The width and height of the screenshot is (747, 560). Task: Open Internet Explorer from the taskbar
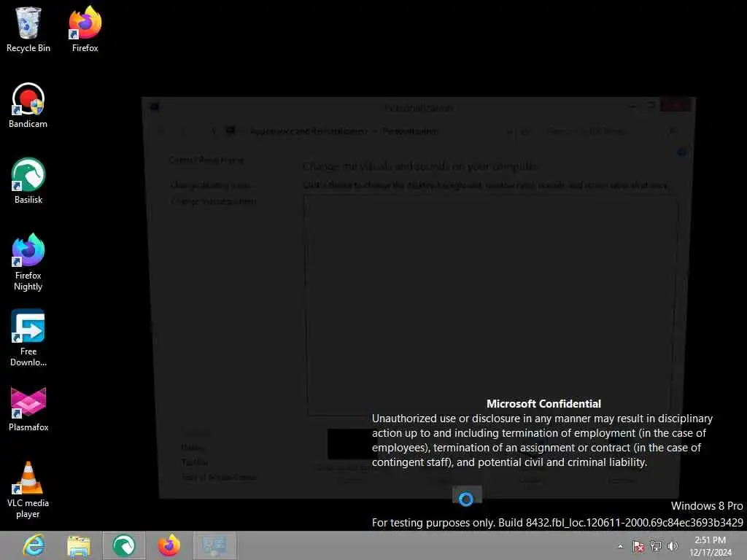(x=34, y=545)
